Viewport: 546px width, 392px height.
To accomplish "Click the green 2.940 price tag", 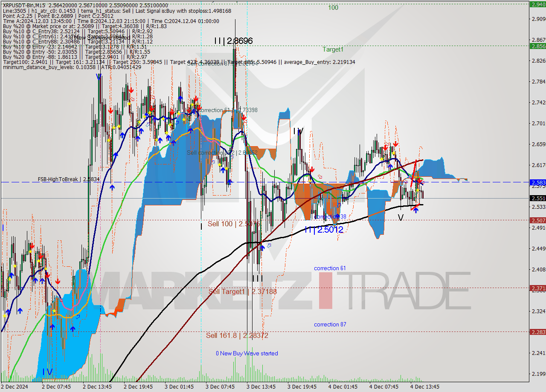I will pos(537,4).
